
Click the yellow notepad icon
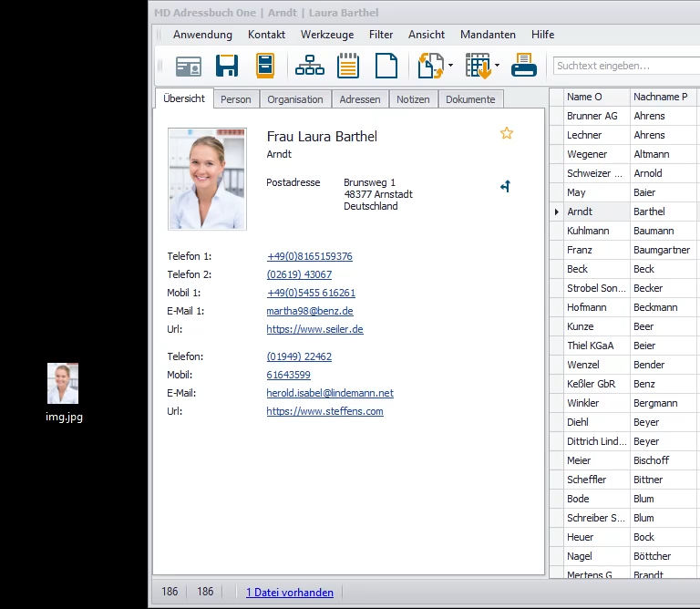(x=348, y=66)
